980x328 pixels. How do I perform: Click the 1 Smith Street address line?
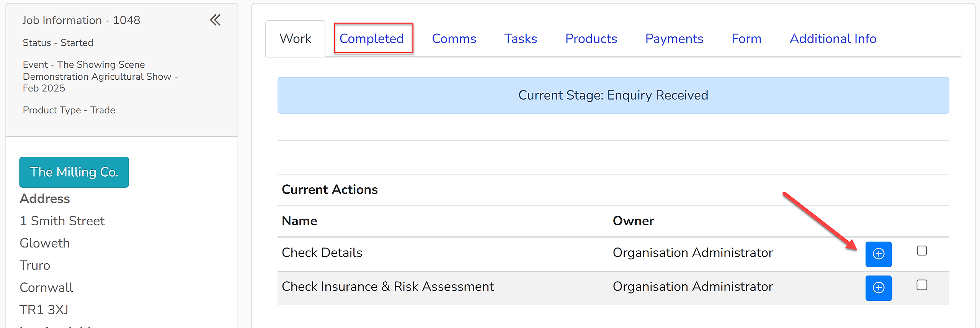pyautogui.click(x=62, y=221)
